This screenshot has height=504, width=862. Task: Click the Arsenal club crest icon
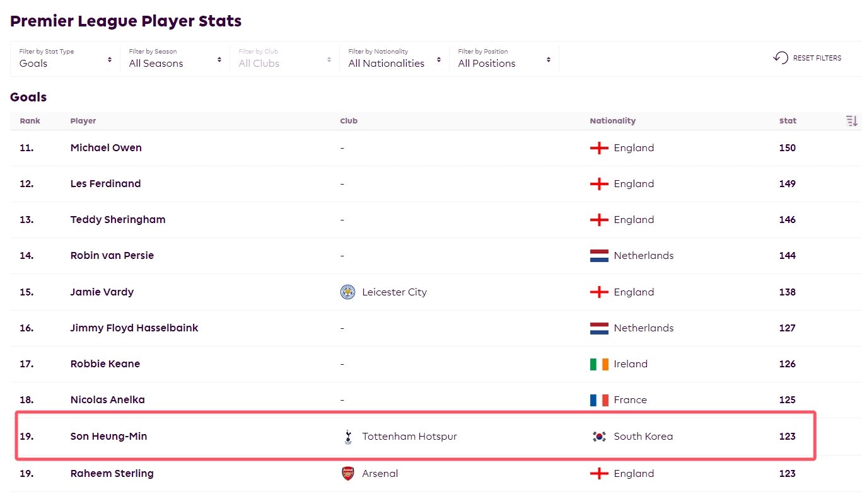tap(347, 474)
